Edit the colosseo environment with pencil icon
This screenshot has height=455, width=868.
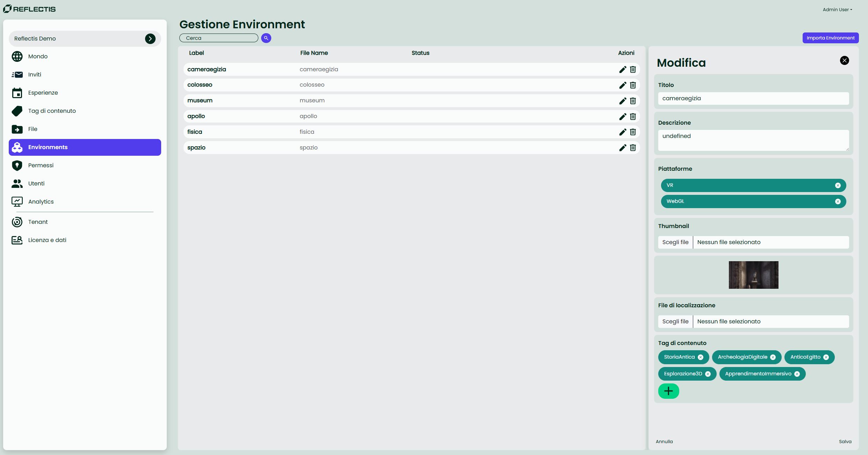click(623, 85)
